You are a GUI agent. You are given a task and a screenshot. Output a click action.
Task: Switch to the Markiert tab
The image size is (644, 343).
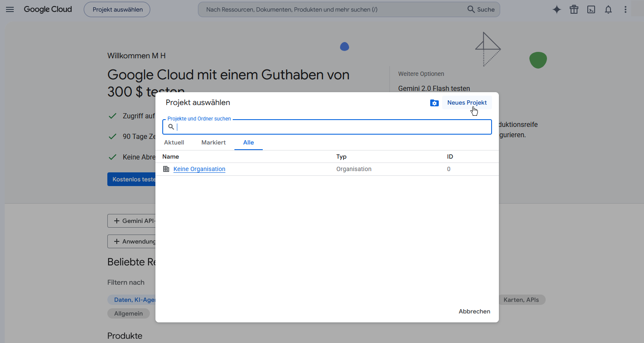pos(213,142)
